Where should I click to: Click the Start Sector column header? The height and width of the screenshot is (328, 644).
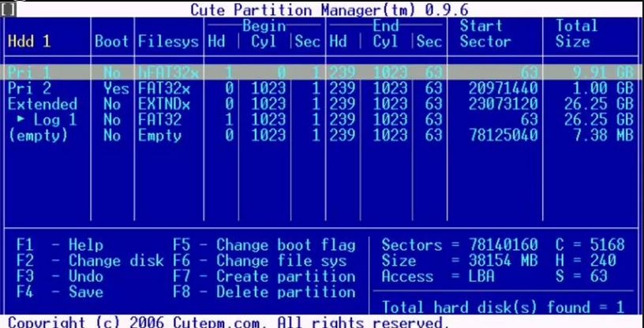click(x=485, y=33)
